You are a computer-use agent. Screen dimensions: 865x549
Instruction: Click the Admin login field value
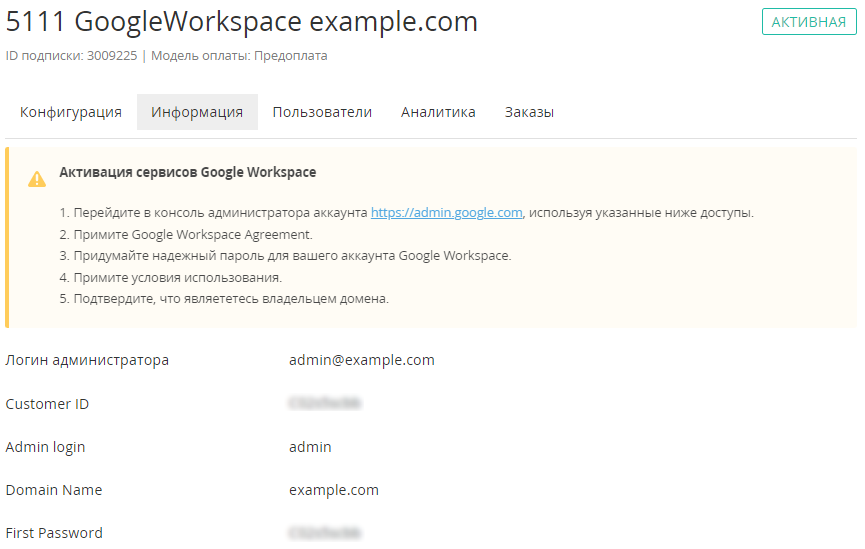[310, 447]
